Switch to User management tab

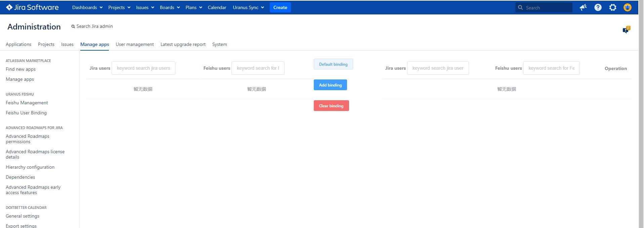135,44
